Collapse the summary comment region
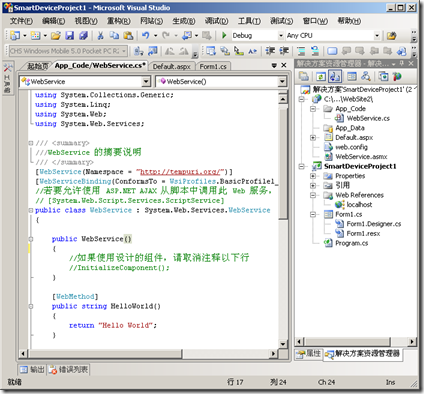 pyautogui.click(x=31, y=143)
